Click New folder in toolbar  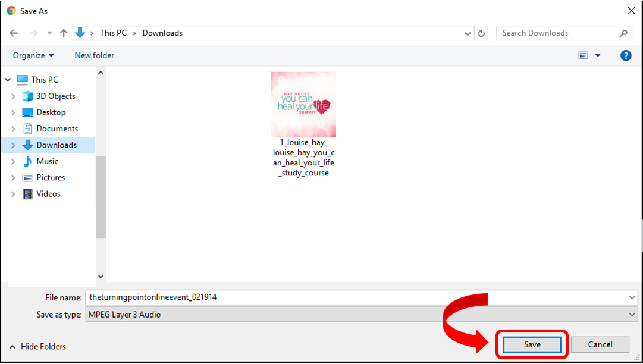pyautogui.click(x=94, y=55)
